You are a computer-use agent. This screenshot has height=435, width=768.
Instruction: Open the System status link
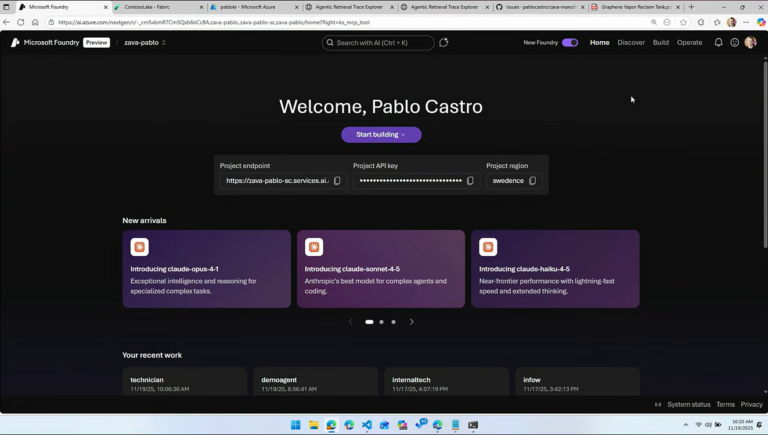689,405
